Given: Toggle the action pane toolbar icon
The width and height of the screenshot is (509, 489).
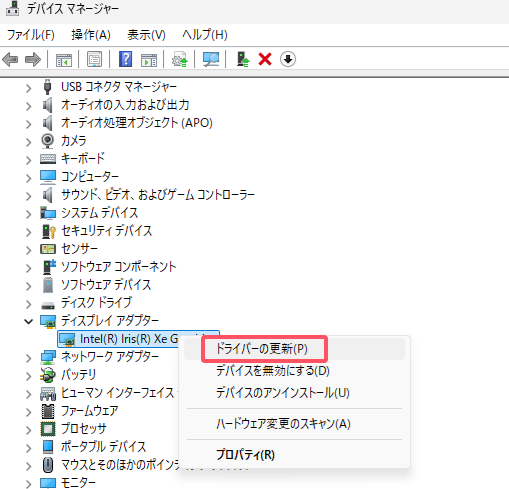Looking at the screenshot, I should coord(149,60).
